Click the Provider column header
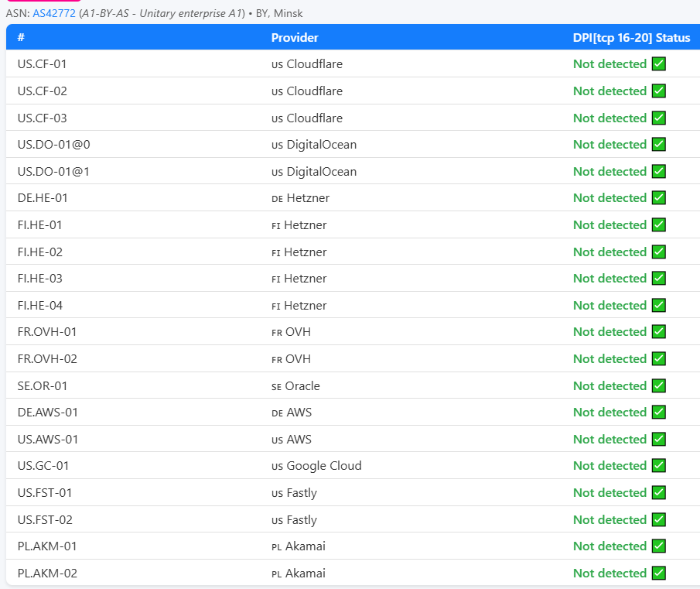This screenshot has width=700, height=589. point(295,38)
